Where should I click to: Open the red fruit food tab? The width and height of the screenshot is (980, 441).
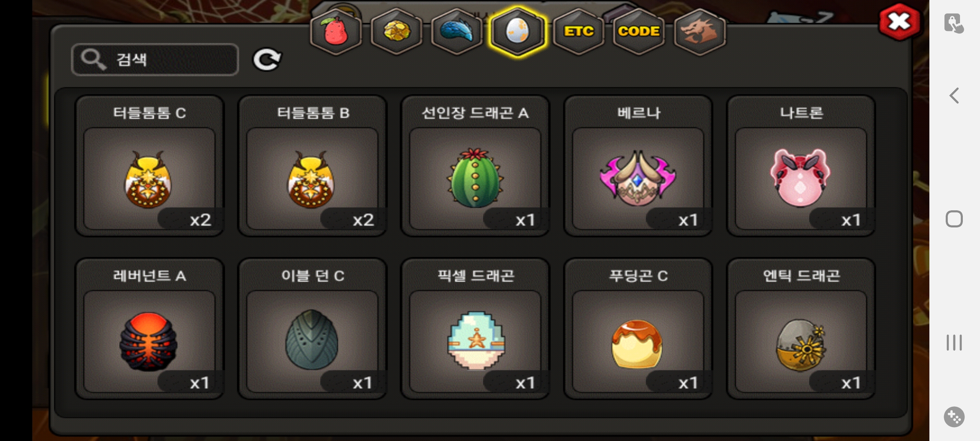336,31
